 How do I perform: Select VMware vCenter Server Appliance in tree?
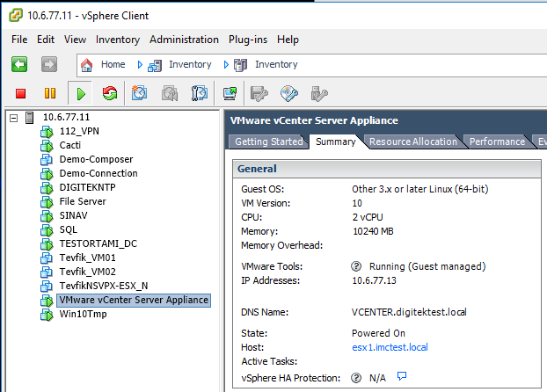click(x=134, y=300)
